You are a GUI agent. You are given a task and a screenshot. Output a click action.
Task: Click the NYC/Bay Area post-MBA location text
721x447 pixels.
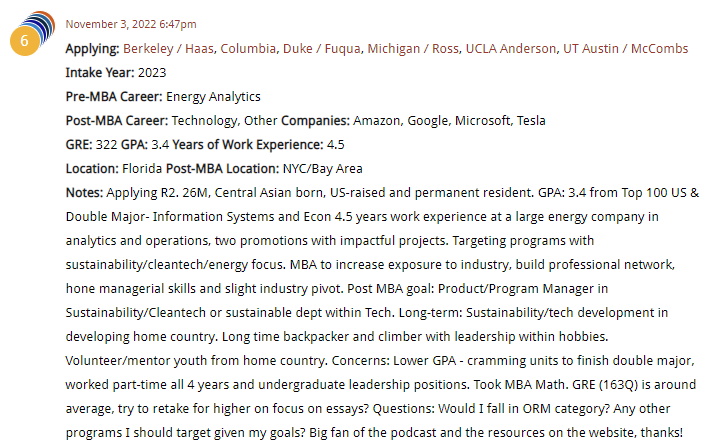(x=322, y=169)
